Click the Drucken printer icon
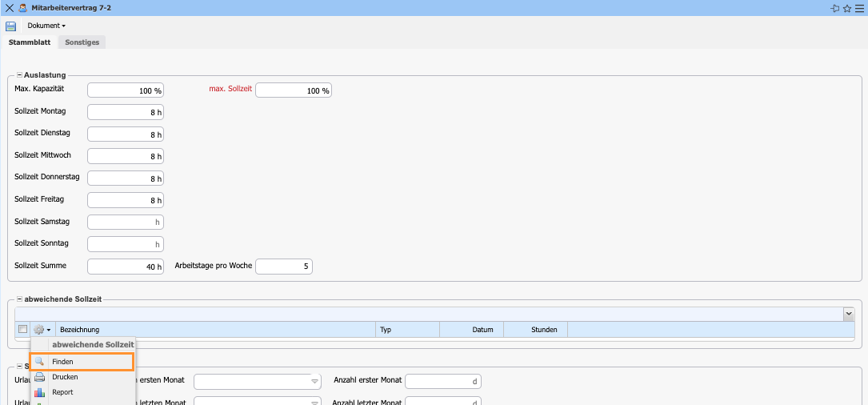The height and width of the screenshot is (405, 868). coord(39,377)
